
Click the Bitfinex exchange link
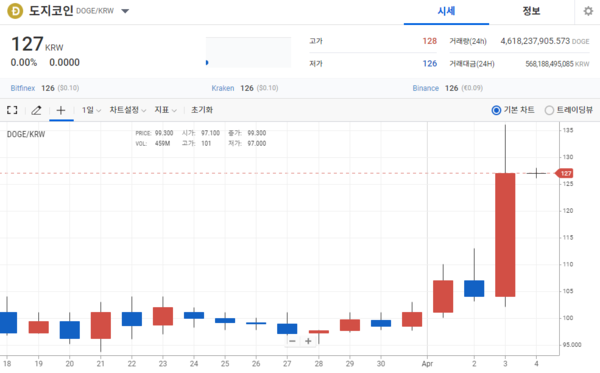[23, 88]
